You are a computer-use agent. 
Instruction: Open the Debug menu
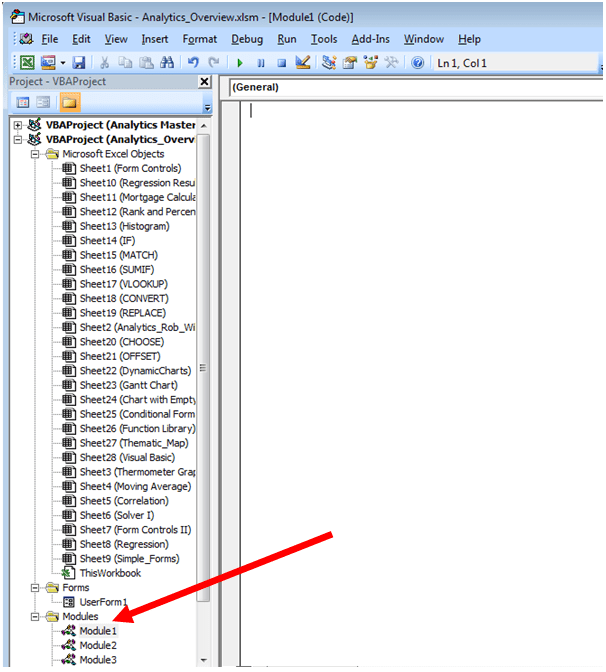247,39
